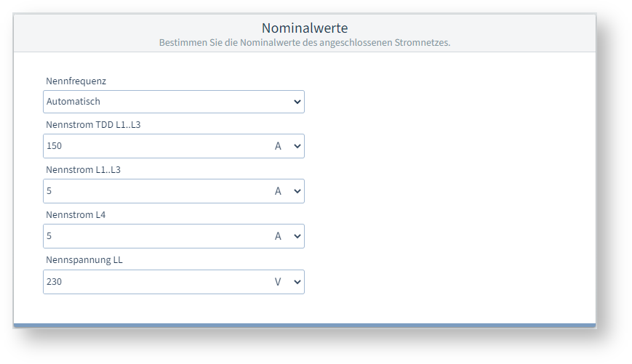Click the chevron in Nennstrom L4 unit selector
The image size is (632, 364).
(297, 236)
